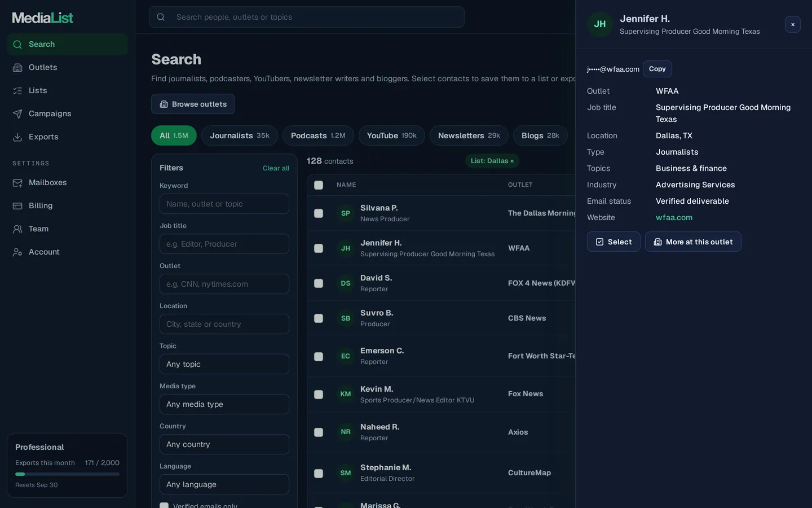The image size is (812, 508).
Task: Go to Lists in the sidebar
Action: tap(67, 90)
